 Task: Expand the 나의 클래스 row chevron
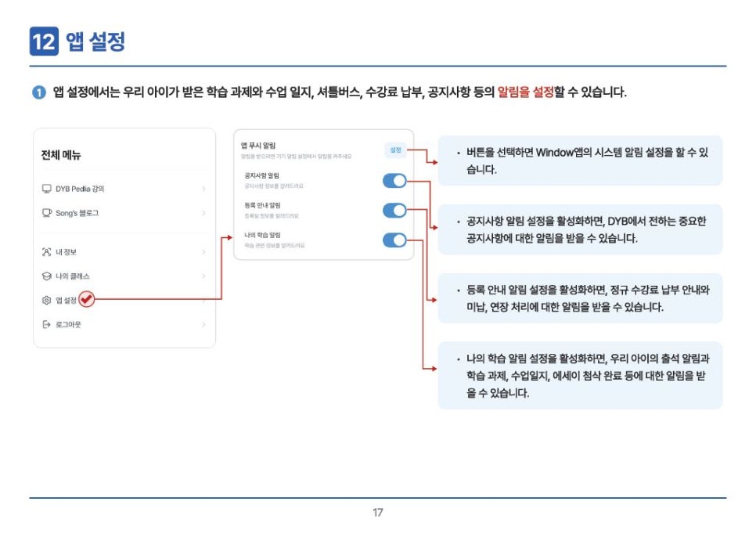(203, 275)
